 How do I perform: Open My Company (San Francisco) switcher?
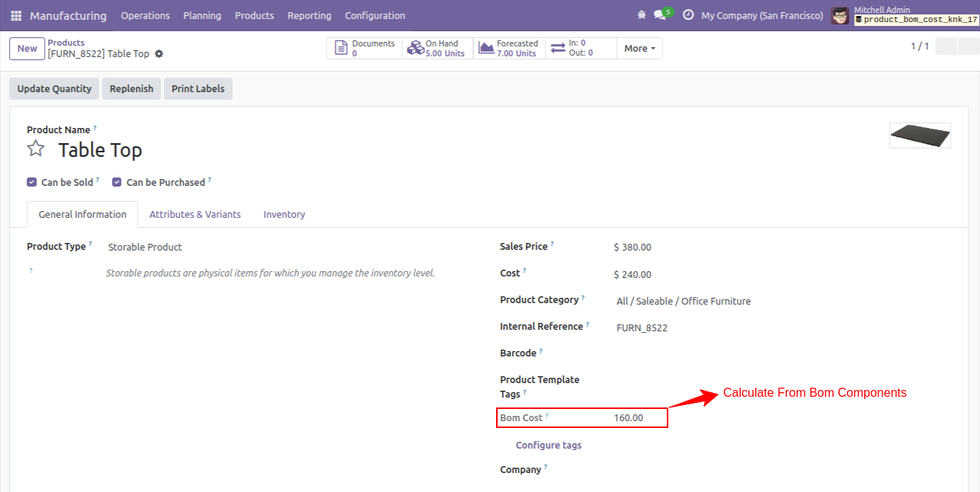click(x=762, y=15)
